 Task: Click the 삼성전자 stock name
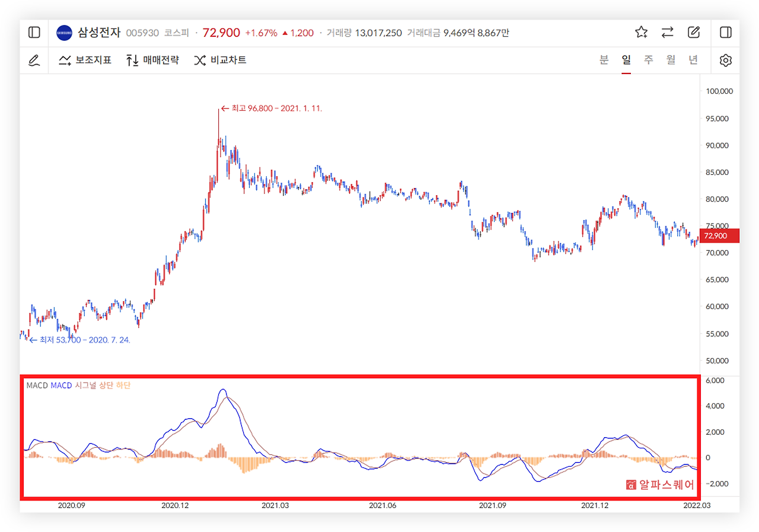[x=99, y=33]
